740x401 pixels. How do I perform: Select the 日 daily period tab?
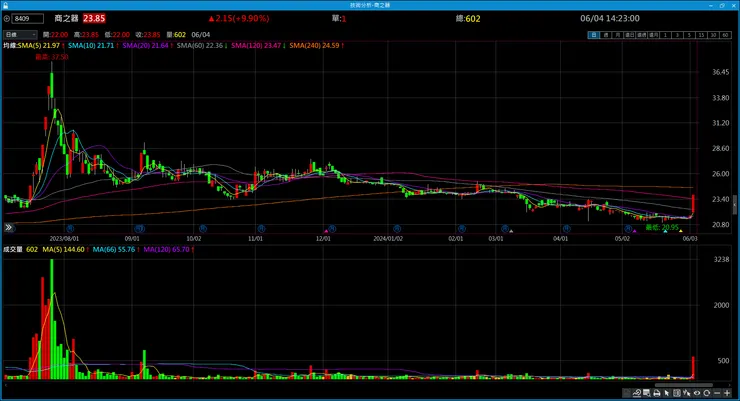tap(594, 35)
